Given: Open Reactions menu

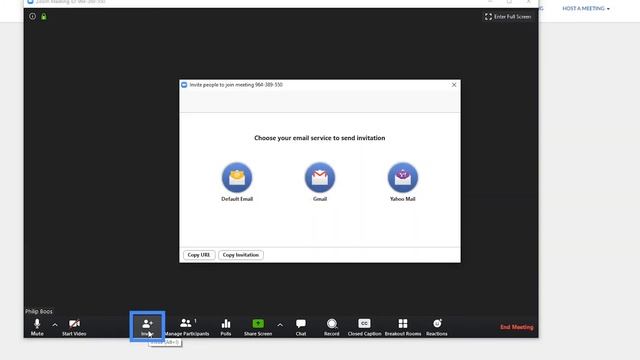Looking at the screenshot, I should (437, 327).
